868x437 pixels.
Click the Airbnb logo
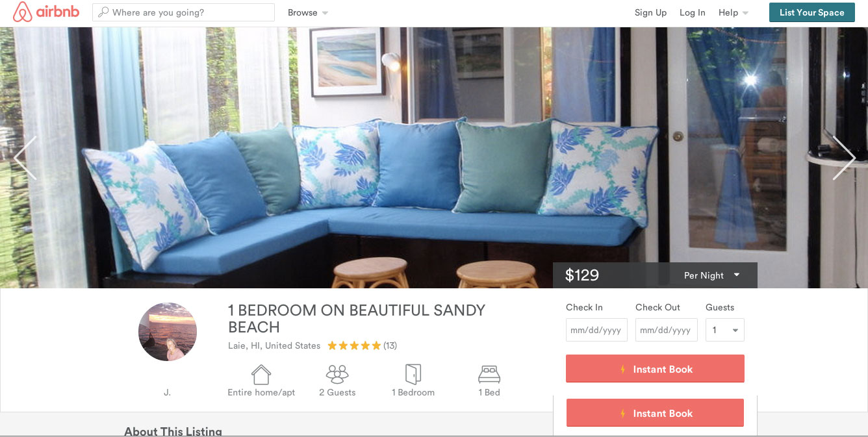pyautogui.click(x=45, y=12)
